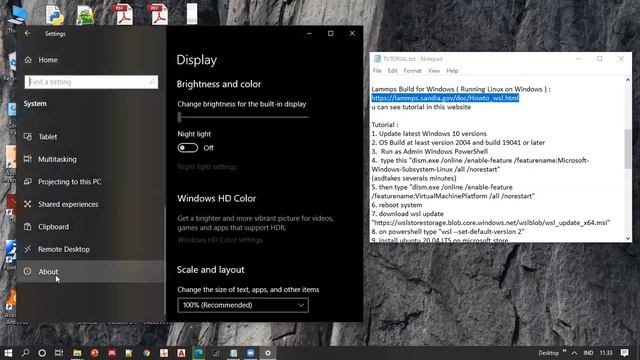Click the Notepad icon in TUTORIAL.txt title bar
This screenshot has height=360, width=640.
(377, 59)
